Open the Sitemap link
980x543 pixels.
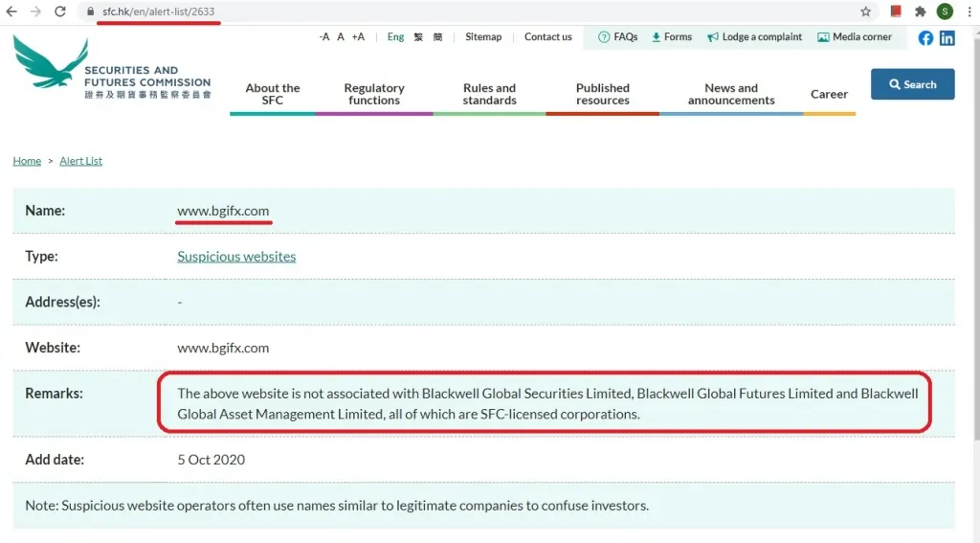[x=483, y=37]
